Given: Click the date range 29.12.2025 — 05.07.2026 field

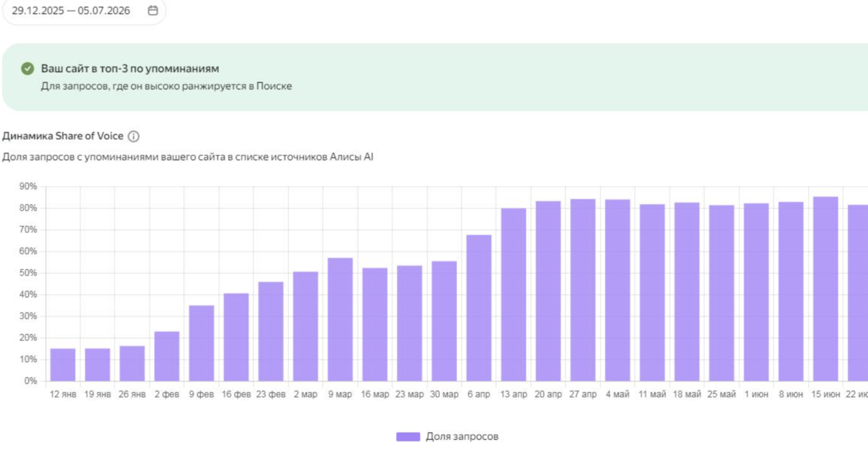Looking at the screenshot, I should tap(84, 10).
